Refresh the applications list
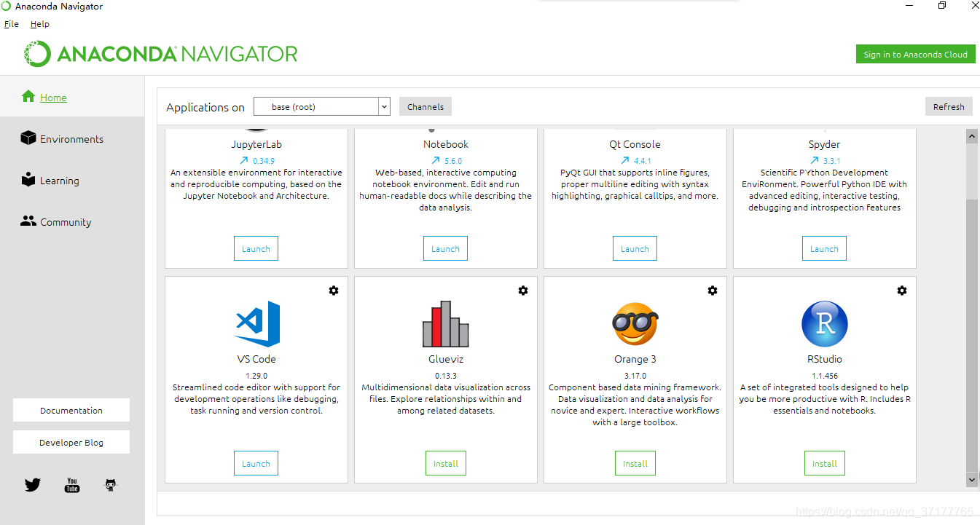The image size is (980, 525). (949, 106)
